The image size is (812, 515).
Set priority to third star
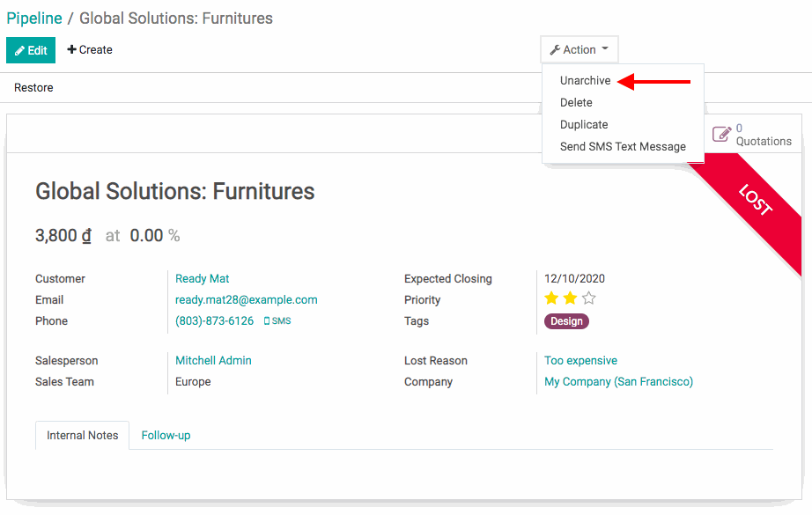(589, 298)
